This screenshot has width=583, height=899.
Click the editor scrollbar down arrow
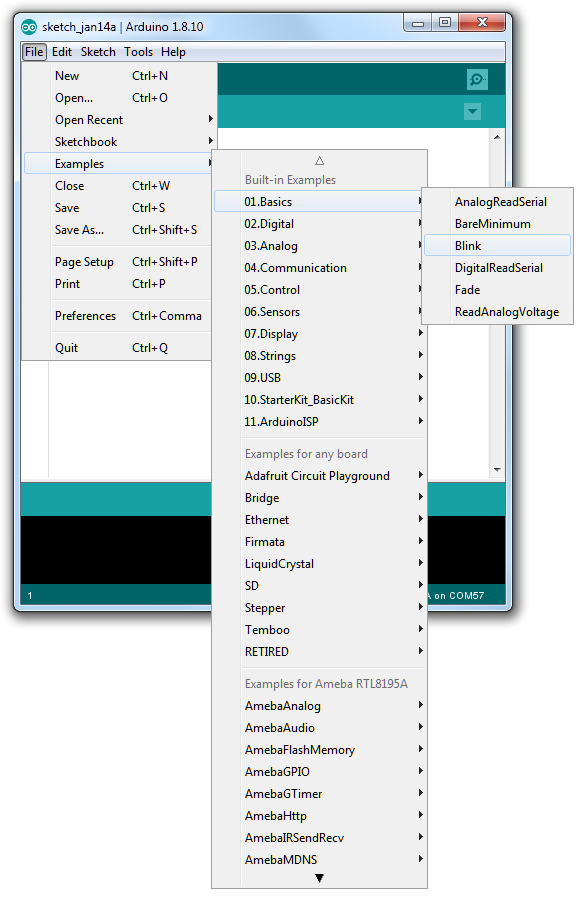(497, 470)
